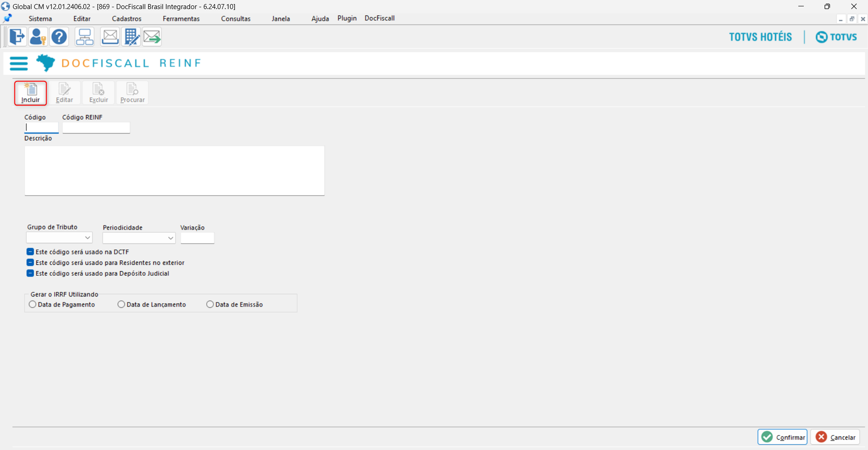The width and height of the screenshot is (868, 450).
Task: Select Data de Pagamento radio option
Action: [33, 305]
